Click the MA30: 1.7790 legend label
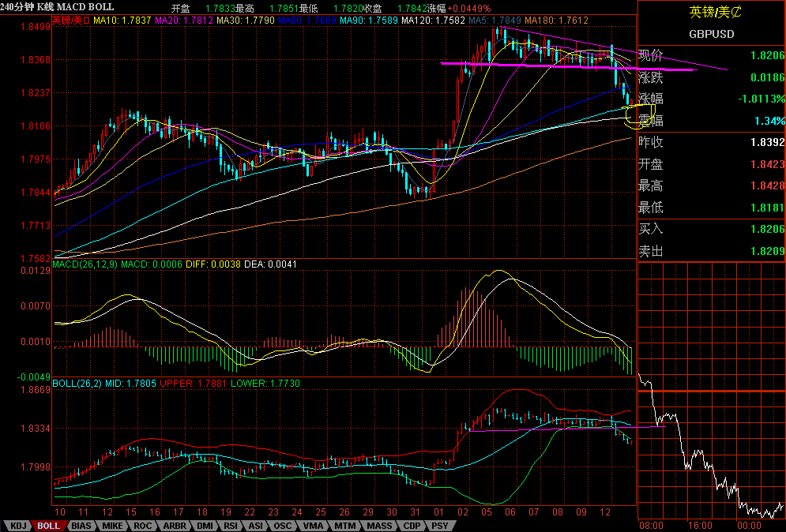786x532 pixels. point(246,21)
